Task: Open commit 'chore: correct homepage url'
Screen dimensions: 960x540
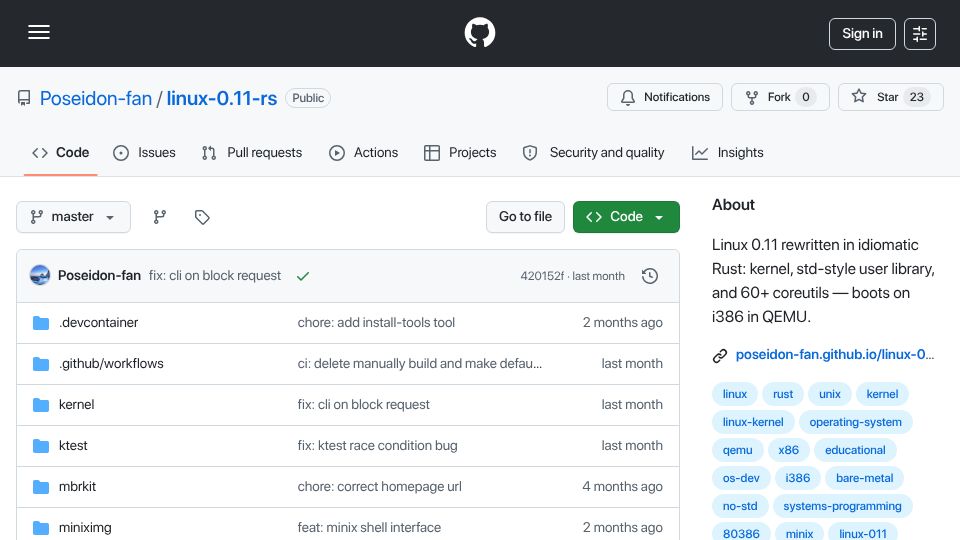Action: pyautogui.click(x=380, y=487)
